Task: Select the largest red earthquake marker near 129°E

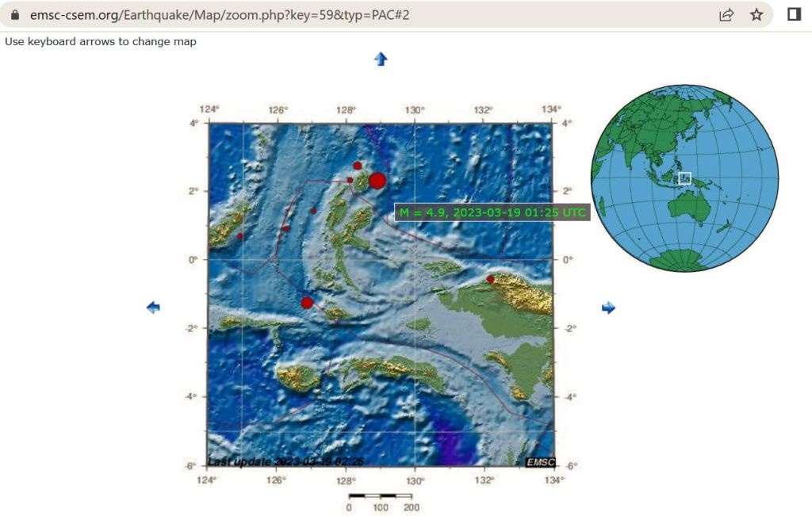Action: [377, 181]
